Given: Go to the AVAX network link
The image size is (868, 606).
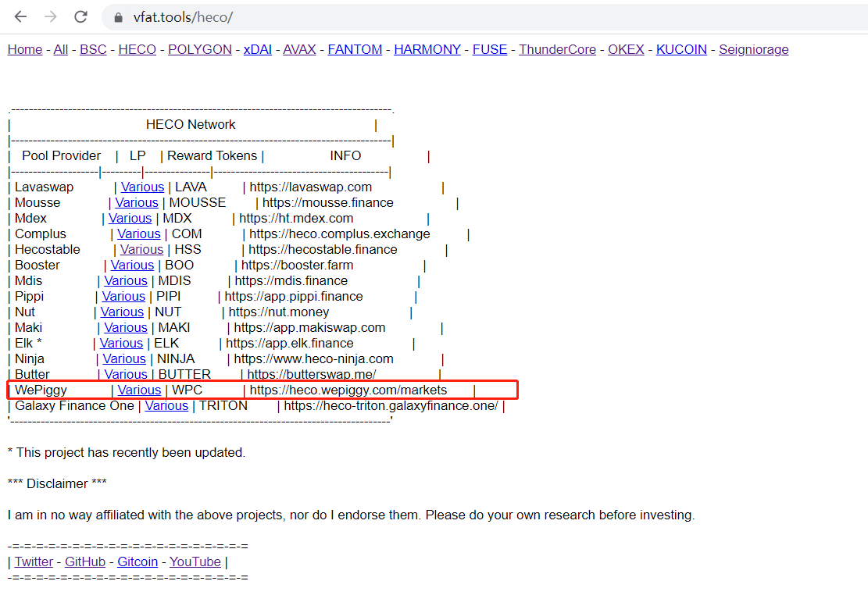Looking at the screenshot, I should point(299,49).
